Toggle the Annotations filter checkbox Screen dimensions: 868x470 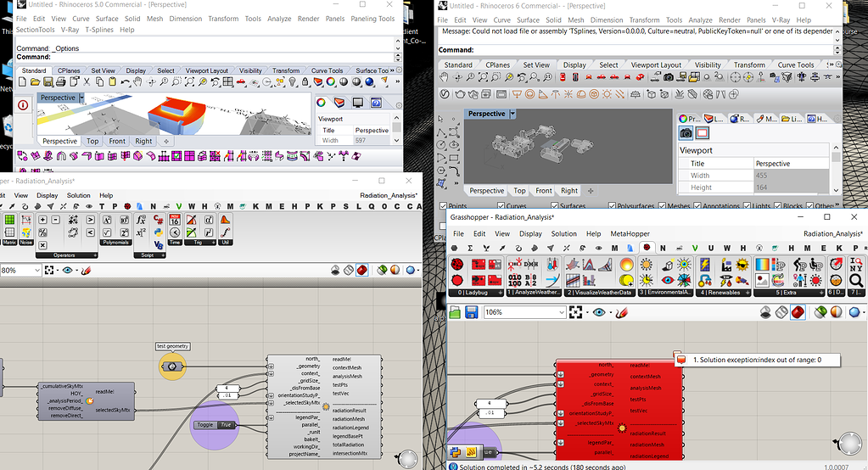(x=698, y=206)
